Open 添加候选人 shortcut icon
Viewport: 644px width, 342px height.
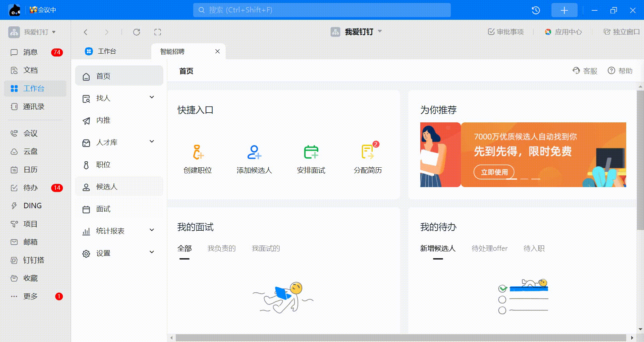coord(254,152)
